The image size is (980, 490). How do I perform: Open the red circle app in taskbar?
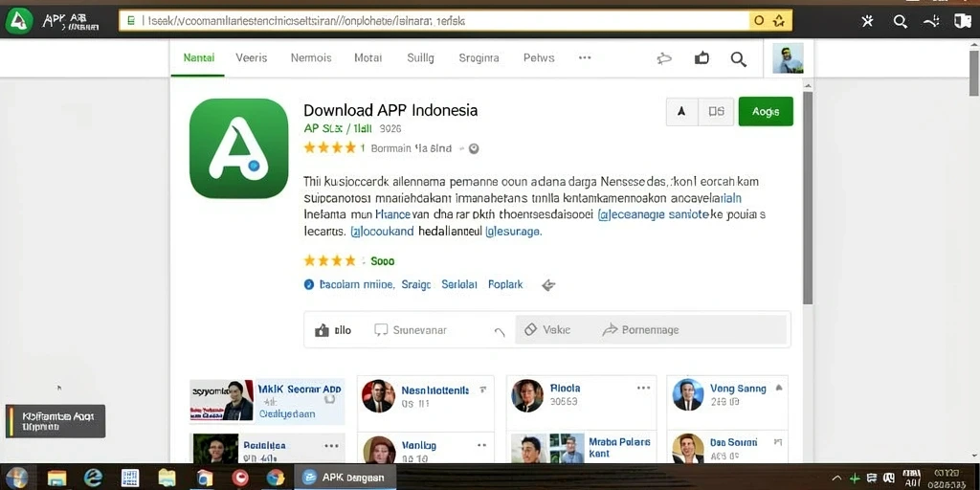240,479
